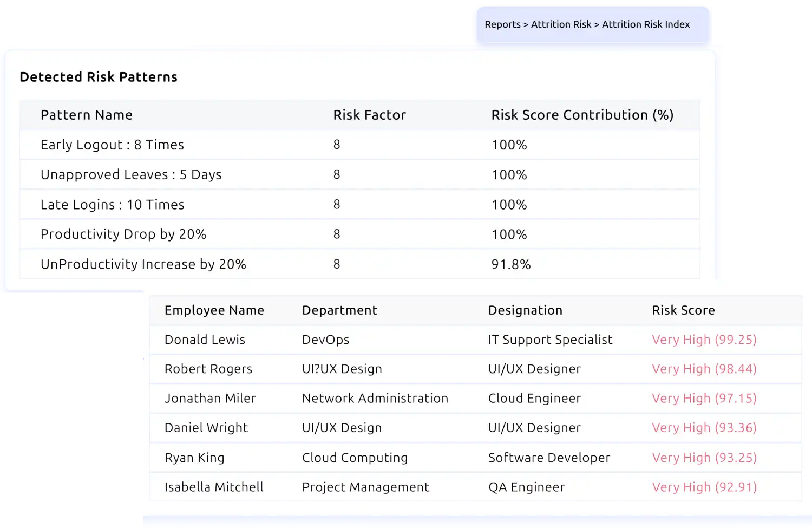
Task: Sort by the Employee Name column header
Action: (x=214, y=310)
